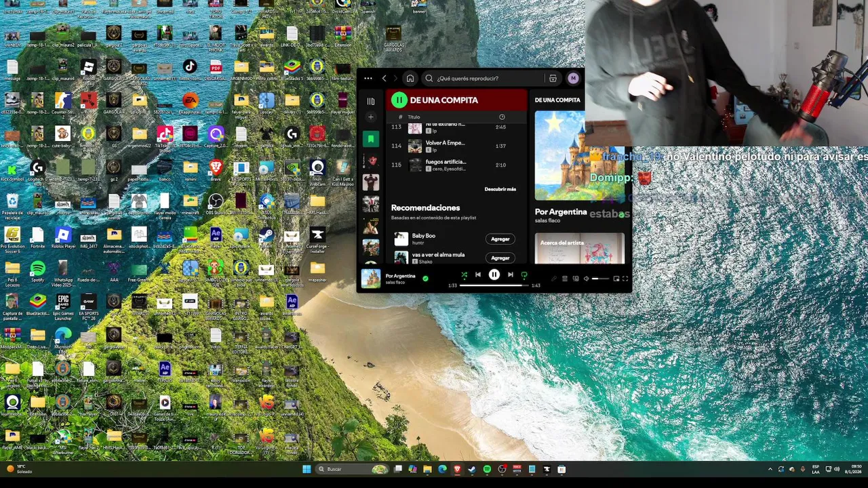Toggle liked checkmark for Por Argentina
The height and width of the screenshot is (488, 868).
tap(425, 278)
